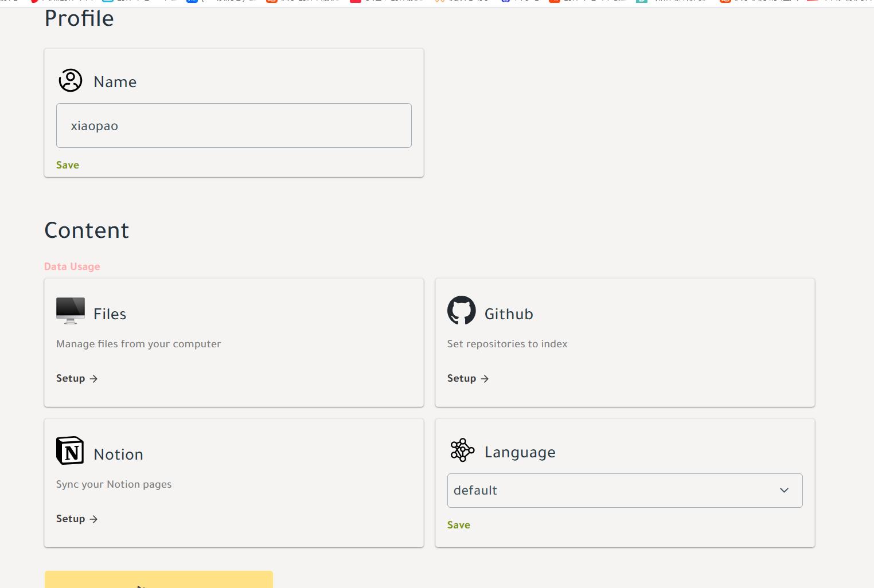
Task: Click the arrow icon next to Notion Setup
Action: tap(93, 519)
